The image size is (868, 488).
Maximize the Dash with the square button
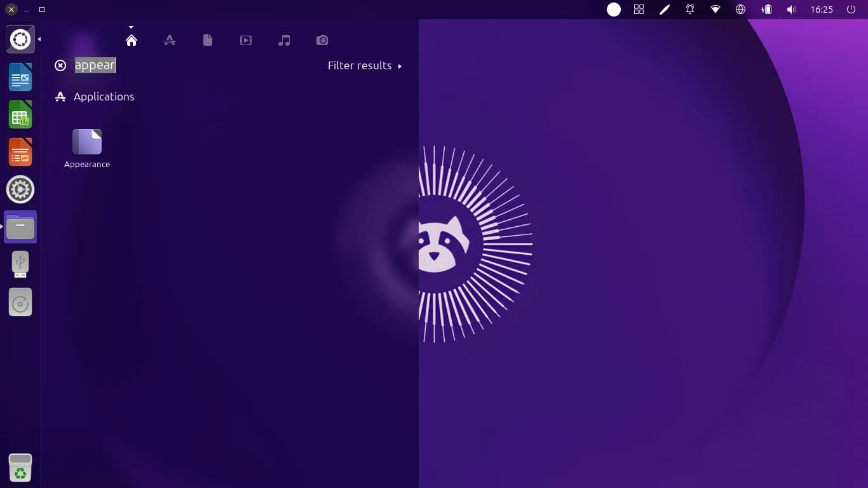[x=42, y=10]
